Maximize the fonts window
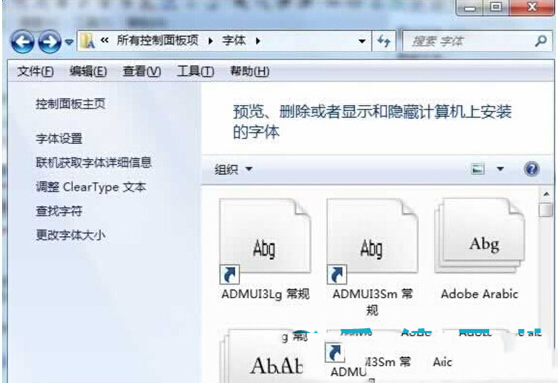Viewport: 558px width, 383px height. click(x=496, y=8)
